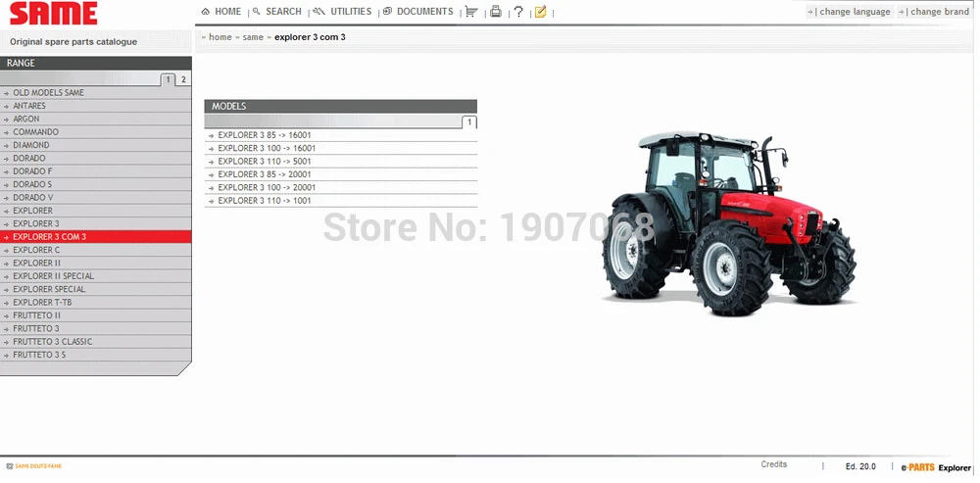Select FRUTTETO II range entry
The width and height of the screenshot is (980, 483).
tap(96, 315)
